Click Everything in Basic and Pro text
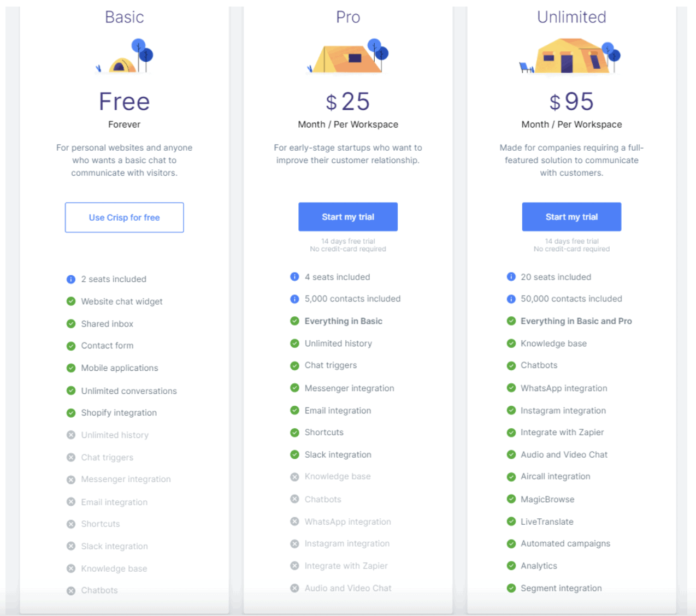696x616 pixels. pyautogui.click(x=576, y=321)
